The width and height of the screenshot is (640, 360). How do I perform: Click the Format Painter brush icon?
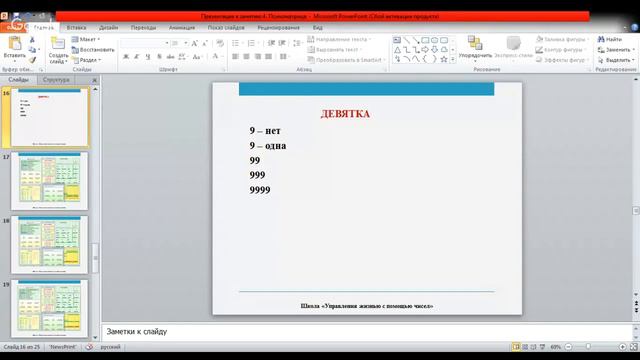32,60
